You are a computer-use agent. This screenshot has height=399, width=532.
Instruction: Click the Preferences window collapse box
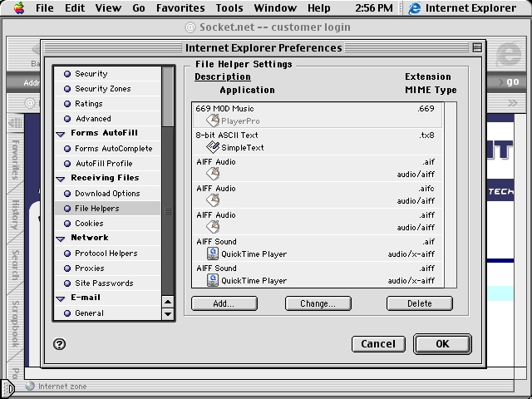[477, 48]
